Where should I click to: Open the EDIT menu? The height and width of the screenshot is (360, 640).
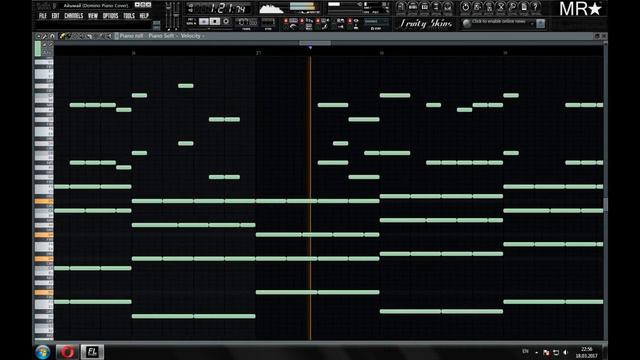(55, 16)
